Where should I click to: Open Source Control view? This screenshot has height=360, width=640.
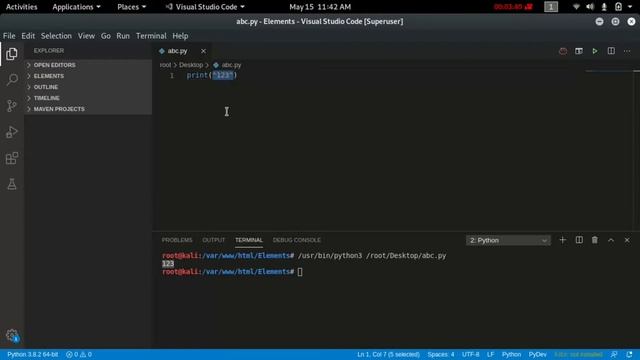click(12, 106)
